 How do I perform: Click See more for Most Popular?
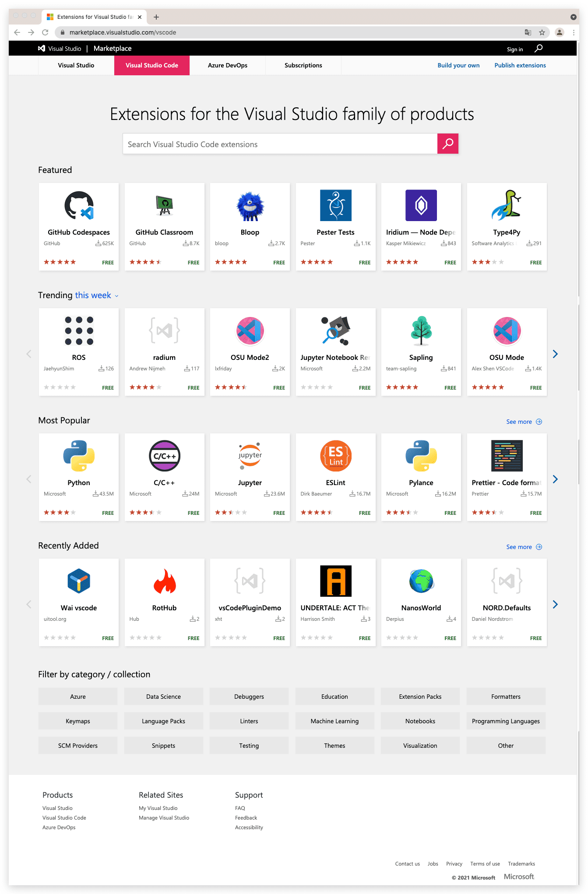coord(524,422)
